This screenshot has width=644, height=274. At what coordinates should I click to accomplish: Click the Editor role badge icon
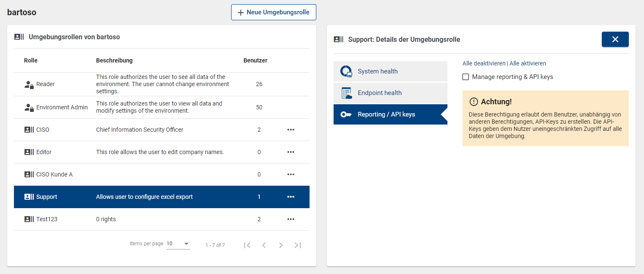click(29, 152)
